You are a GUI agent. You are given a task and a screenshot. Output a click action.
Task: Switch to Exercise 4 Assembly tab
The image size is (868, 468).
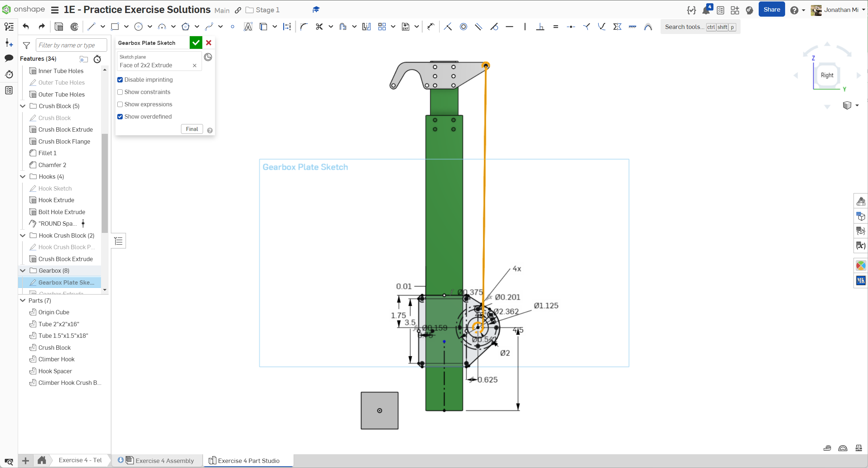click(x=164, y=460)
